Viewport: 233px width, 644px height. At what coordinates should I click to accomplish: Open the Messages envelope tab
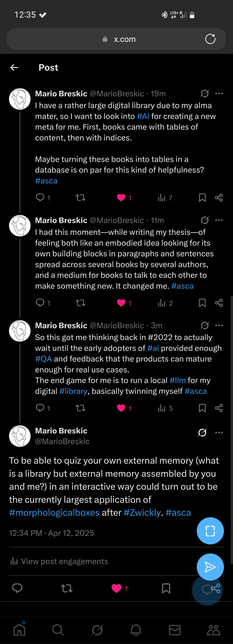tap(175, 630)
